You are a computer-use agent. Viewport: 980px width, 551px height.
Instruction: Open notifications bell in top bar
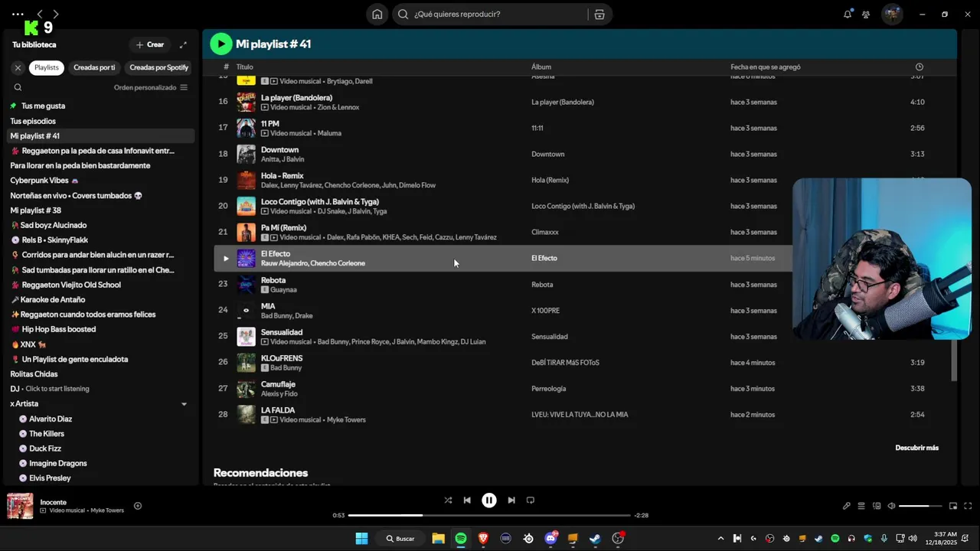point(848,14)
